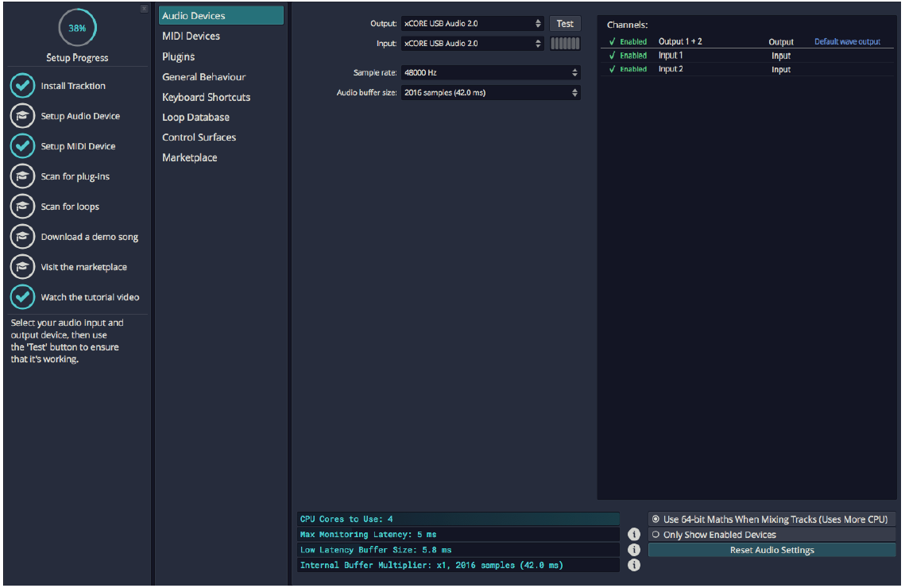Click the Download a demo song icon
905x588 pixels.
[22, 237]
